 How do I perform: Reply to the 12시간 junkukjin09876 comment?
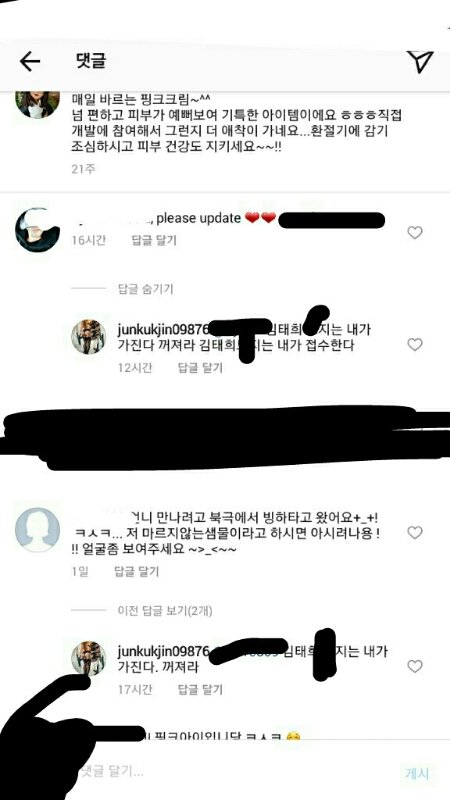(x=200, y=368)
